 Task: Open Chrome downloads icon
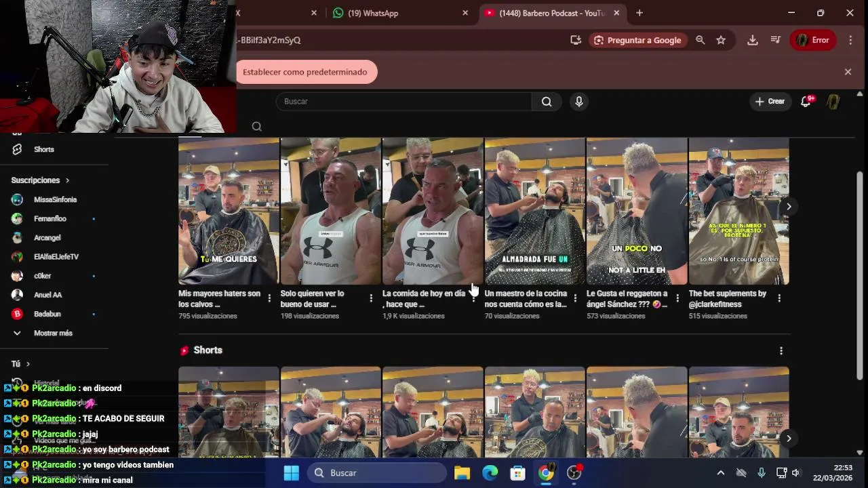pyautogui.click(x=752, y=40)
